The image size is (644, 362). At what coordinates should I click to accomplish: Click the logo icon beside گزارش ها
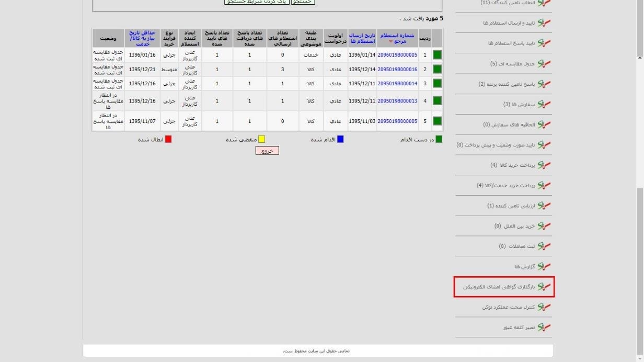tap(544, 267)
